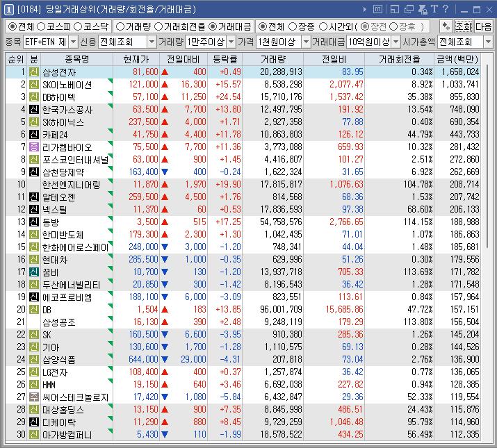Viewport: 497px width, 448px height.
Task: Click the vertical scrollbar thumb of the list
Action: click(x=487, y=156)
